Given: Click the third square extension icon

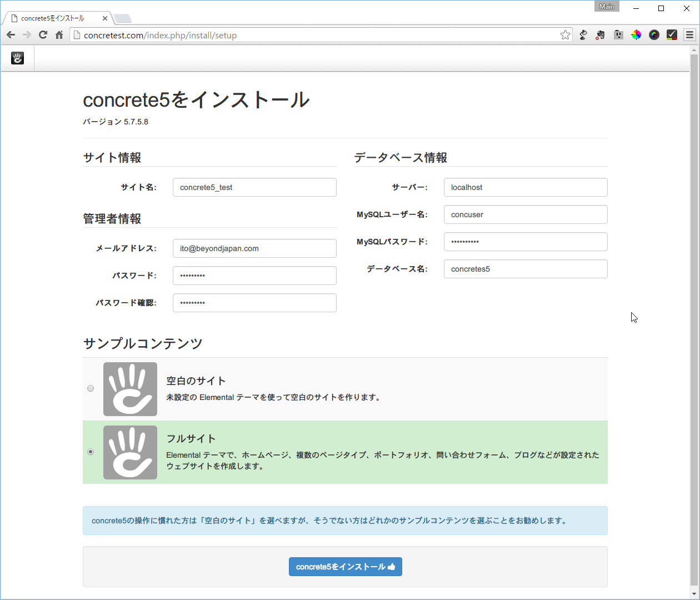Looking at the screenshot, I should point(618,35).
